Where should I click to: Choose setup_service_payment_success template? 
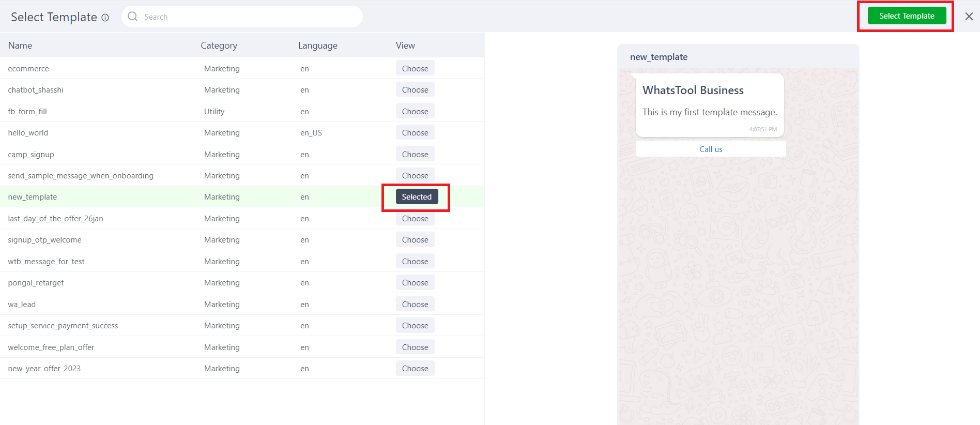tap(415, 325)
